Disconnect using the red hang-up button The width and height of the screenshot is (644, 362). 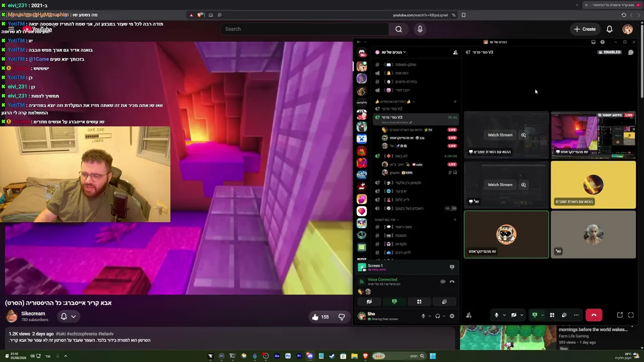point(594,315)
